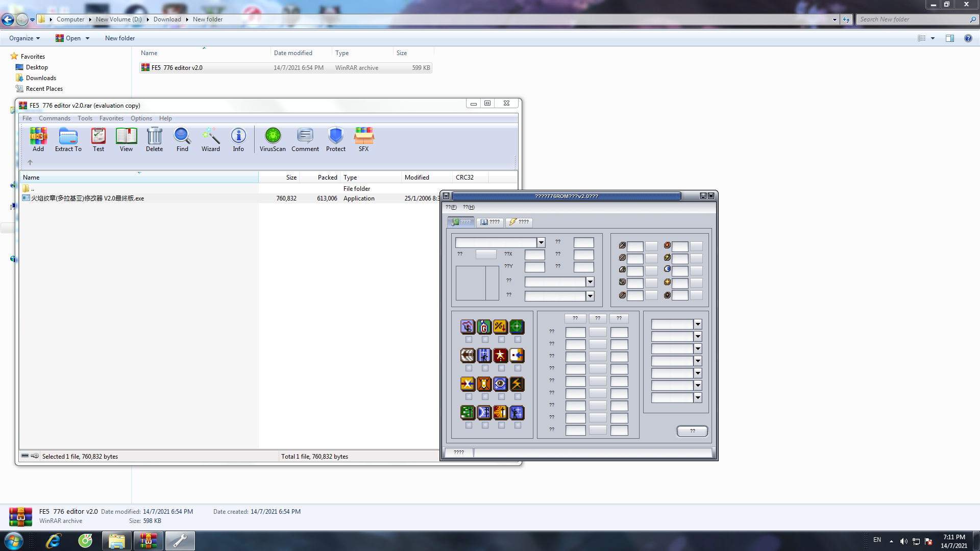Screen dimensions: 980x551
Task: Click the Windows Start orb
Action: (x=14, y=541)
